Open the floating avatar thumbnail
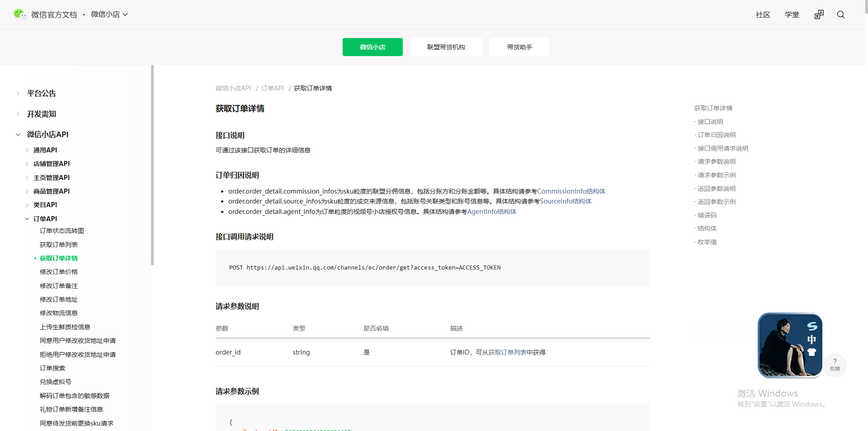The image size is (868, 431). click(790, 345)
